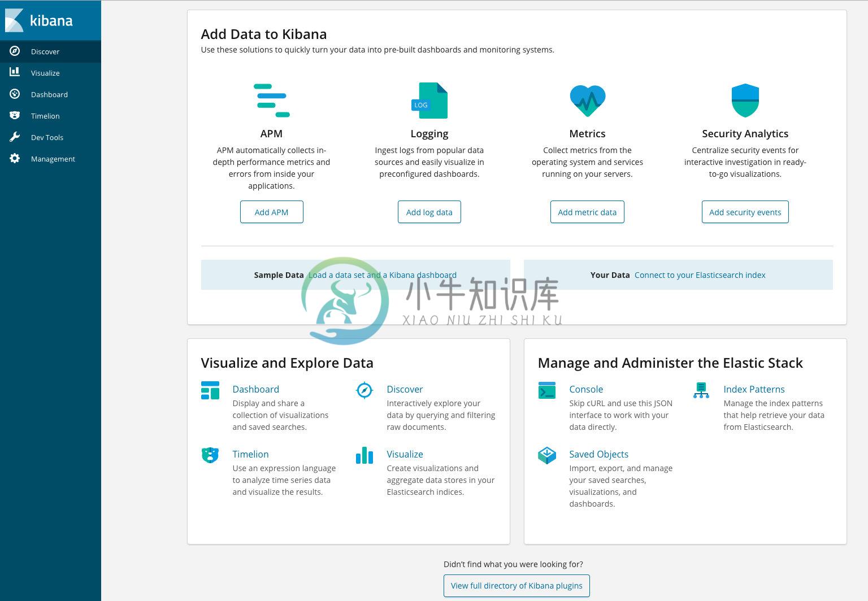Click the Security Analytics card heading
The width and height of the screenshot is (868, 601).
(745, 134)
